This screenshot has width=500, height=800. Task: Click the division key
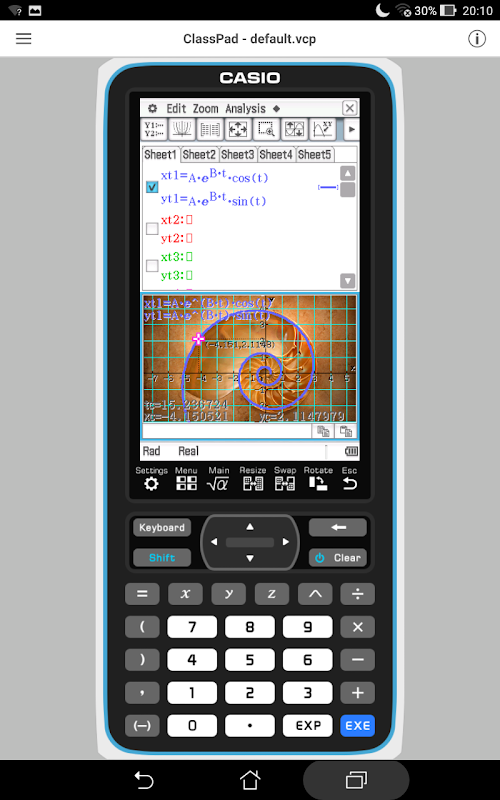click(358, 594)
